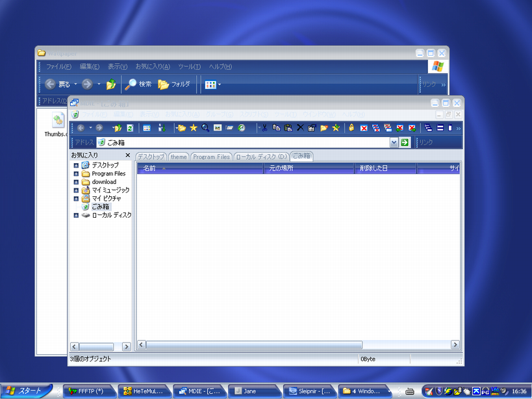The width and height of the screenshot is (532, 399).
Task: Click the black X Delete icon
Action: pyautogui.click(x=300, y=128)
